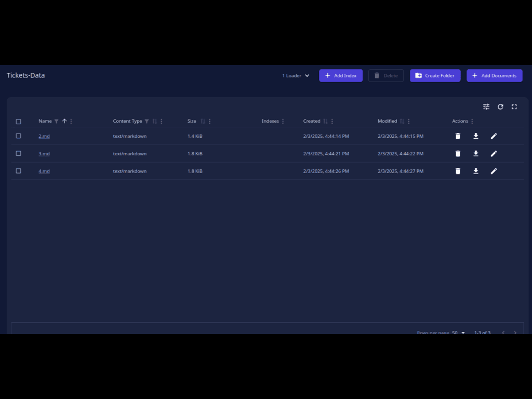Edit the 4.md file with pencil icon
The height and width of the screenshot is (399, 532).
(x=494, y=171)
